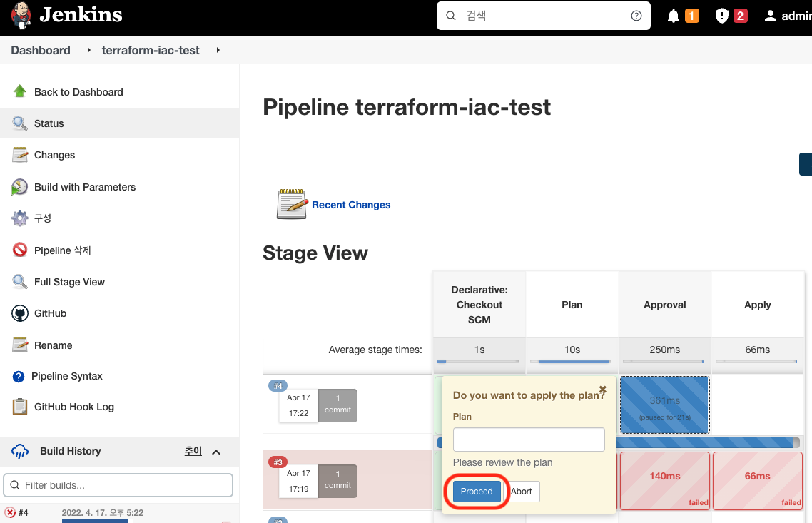Expand the terraform-iac-test breadcrumb arrow
This screenshot has height=523, width=812.
pyautogui.click(x=218, y=50)
